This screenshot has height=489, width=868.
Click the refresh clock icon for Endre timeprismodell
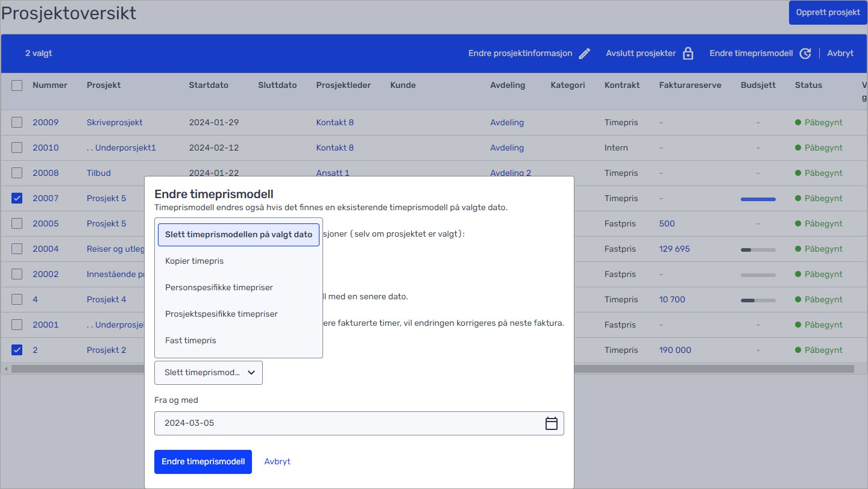[805, 54]
